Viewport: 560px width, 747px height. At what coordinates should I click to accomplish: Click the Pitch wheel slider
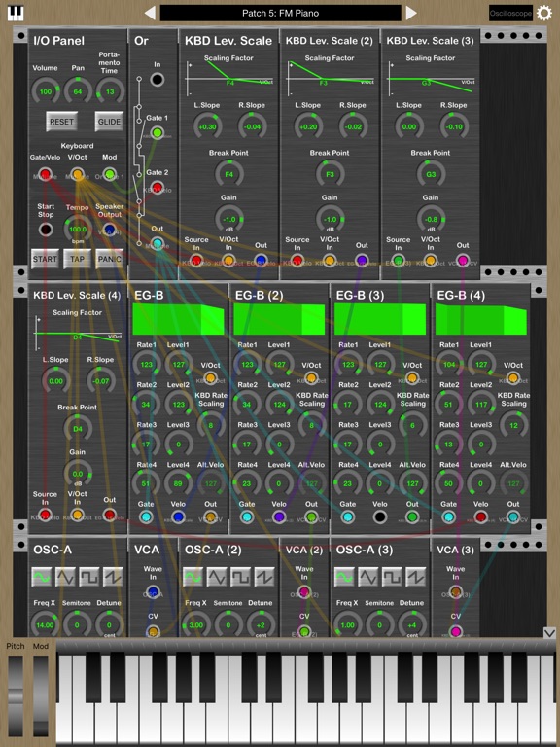click(16, 696)
